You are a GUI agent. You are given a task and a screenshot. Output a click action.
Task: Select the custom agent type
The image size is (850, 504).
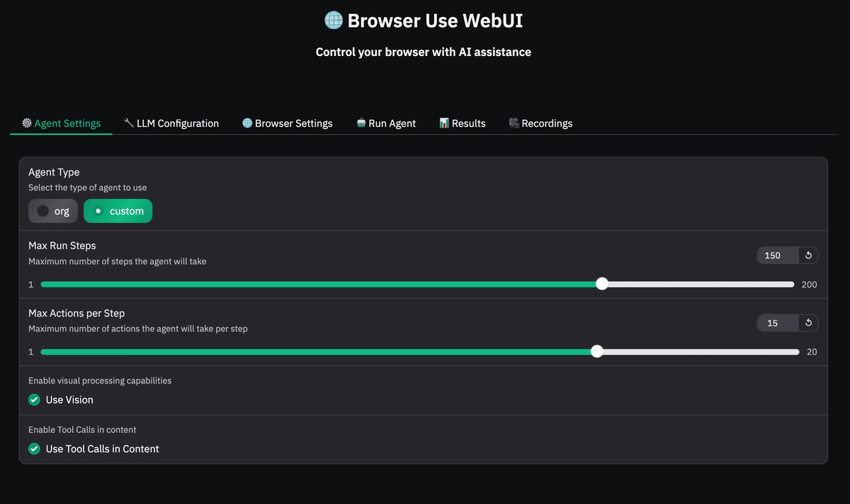[x=118, y=211]
